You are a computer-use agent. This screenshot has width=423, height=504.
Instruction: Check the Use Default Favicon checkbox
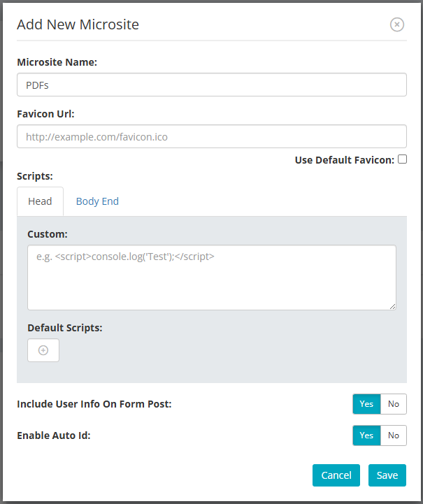[x=403, y=159]
